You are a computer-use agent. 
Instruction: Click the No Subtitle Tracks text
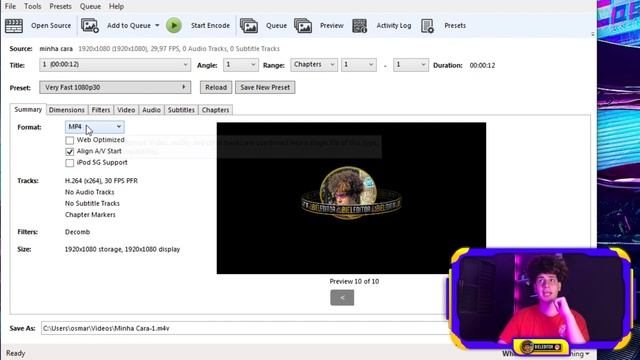(92, 203)
